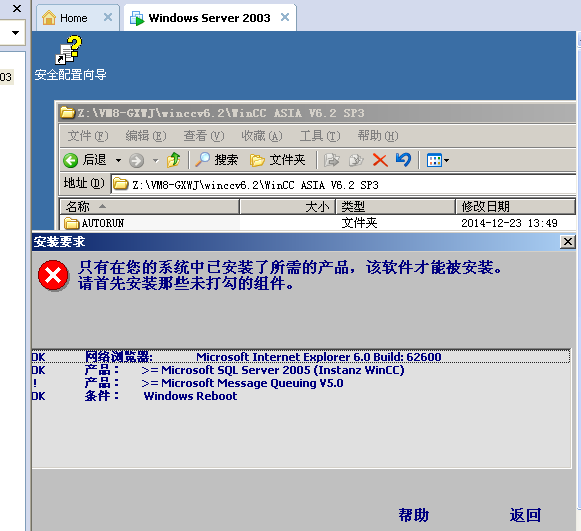Select the Microsoft Message Queuing V5.0 row

coord(301,383)
